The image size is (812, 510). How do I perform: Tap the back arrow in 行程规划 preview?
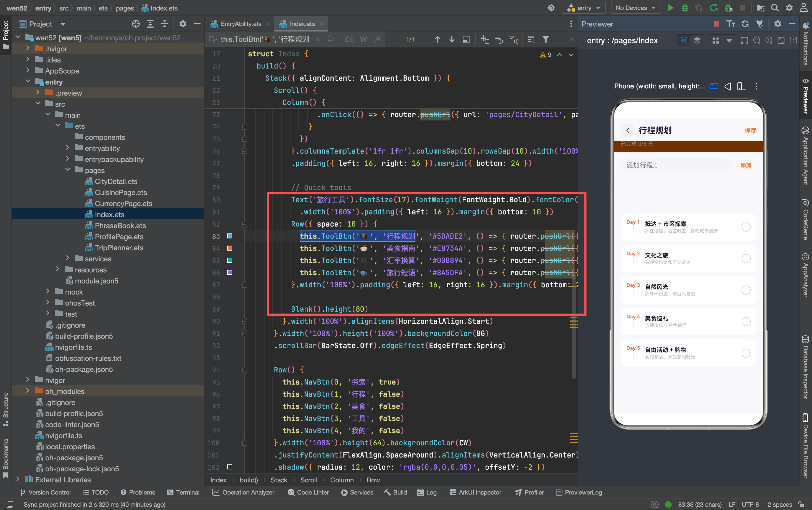[628, 130]
